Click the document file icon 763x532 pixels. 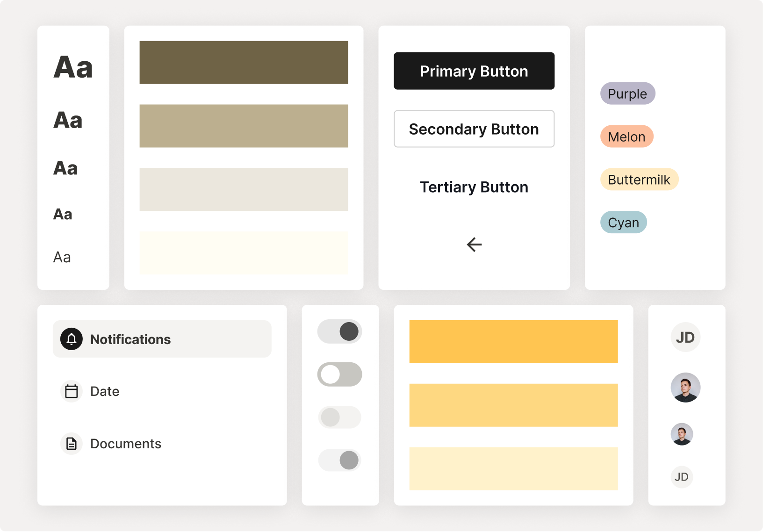[x=72, y=444]
